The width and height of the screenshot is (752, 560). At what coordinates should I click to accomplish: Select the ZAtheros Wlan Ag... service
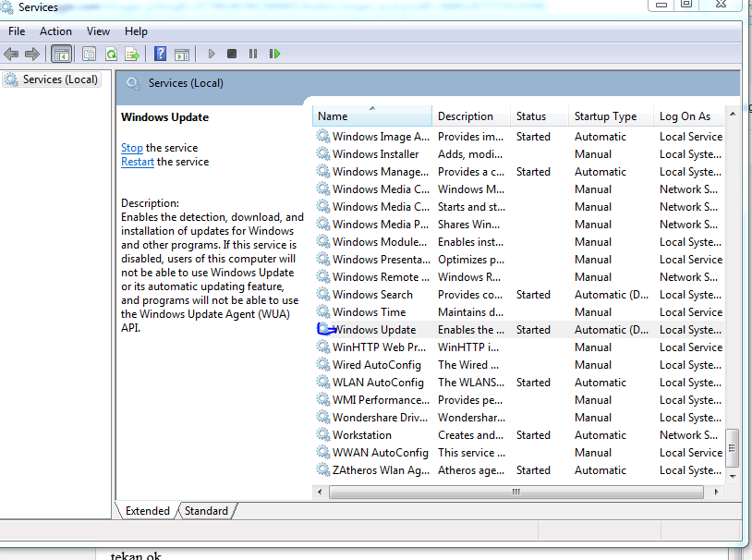click(x=381, y=470)
